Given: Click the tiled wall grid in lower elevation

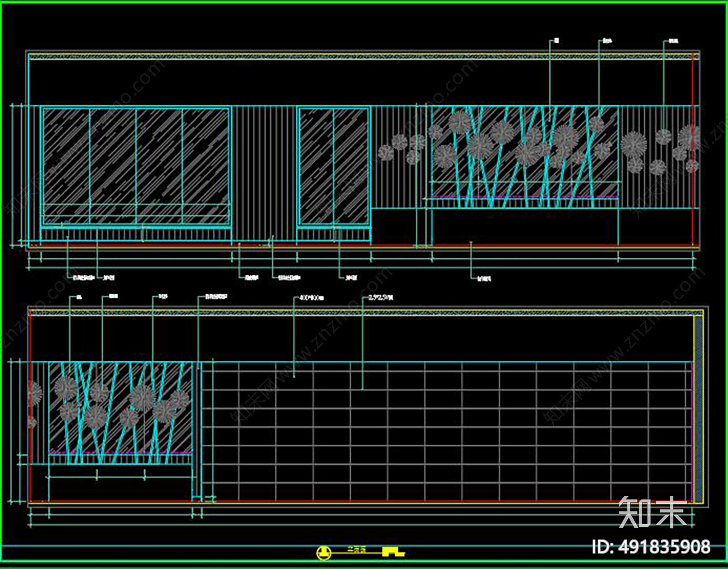Looking at the screenshot, I should click(447, 430).
